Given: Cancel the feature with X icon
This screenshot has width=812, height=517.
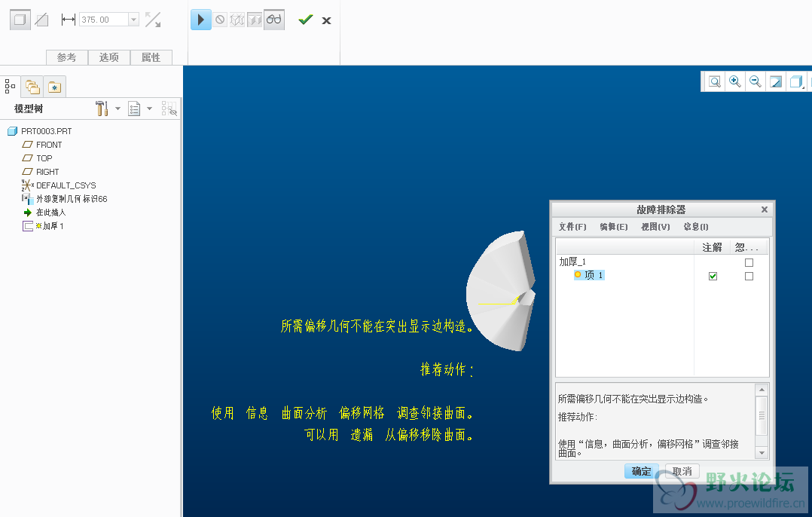Looking at the screenshot, I should coord(326,20).
